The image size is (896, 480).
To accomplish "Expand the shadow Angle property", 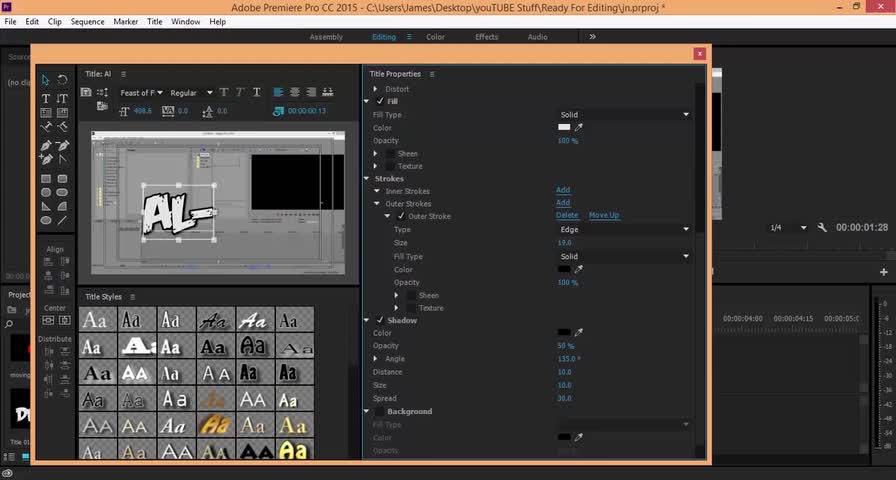I will [x=375, y=359].
